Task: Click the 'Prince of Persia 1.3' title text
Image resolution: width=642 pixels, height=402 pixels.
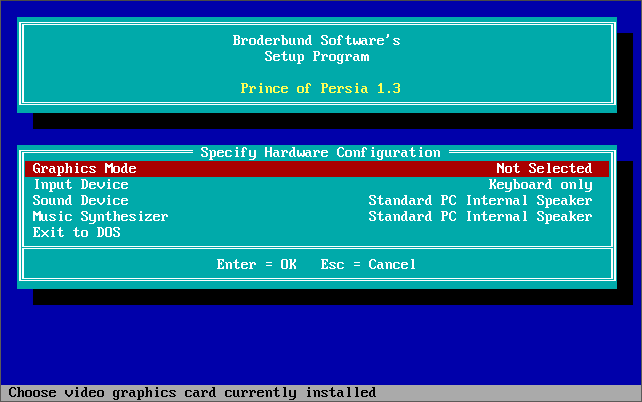Action: point(320,89)
